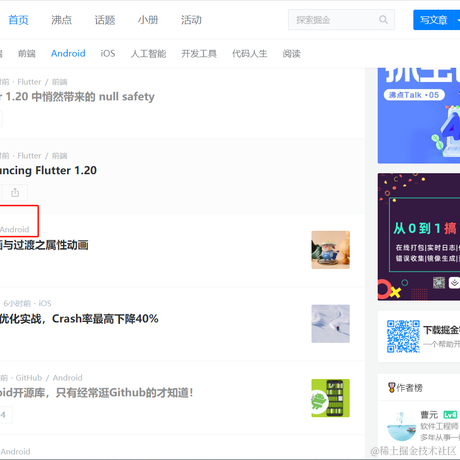Open the 属性动画 article title
Image resolution: width=460 pixels, height=460 pixels.
pyautogui.click(x=44, y=245)
